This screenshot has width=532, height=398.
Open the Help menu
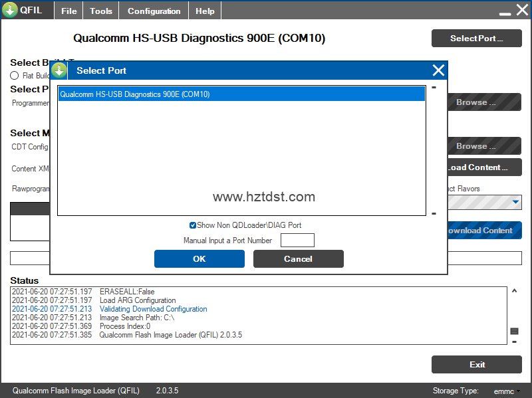pos(205,11)
